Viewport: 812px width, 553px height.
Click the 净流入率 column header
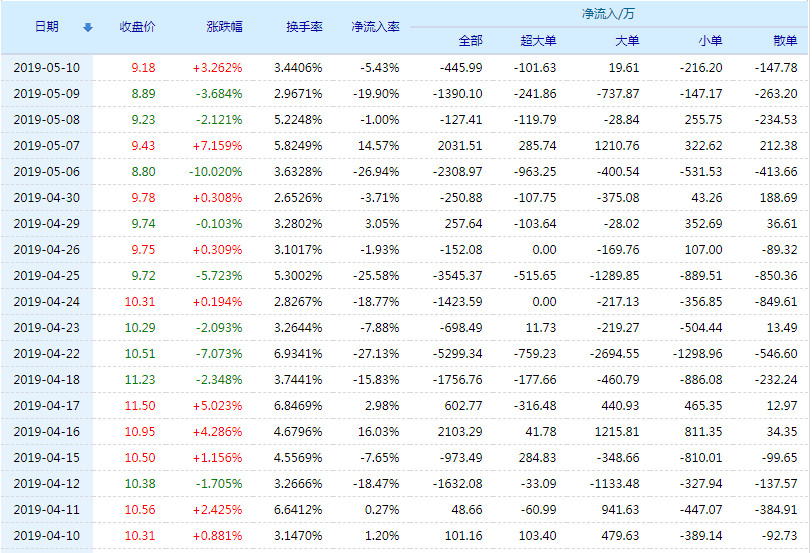(x=375, y=27)
